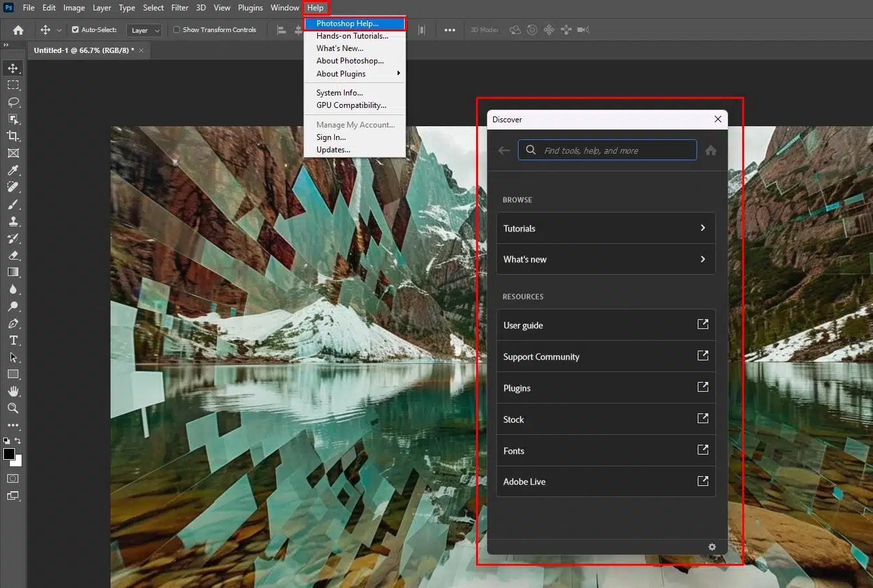
Task: Select the Frame tool
Action: tap(13, 153)
